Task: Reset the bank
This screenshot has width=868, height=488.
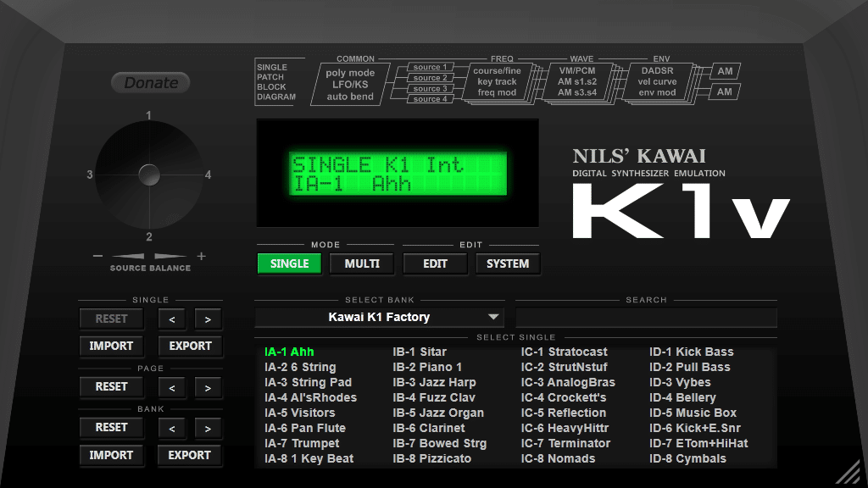Action: pos(111,428)
